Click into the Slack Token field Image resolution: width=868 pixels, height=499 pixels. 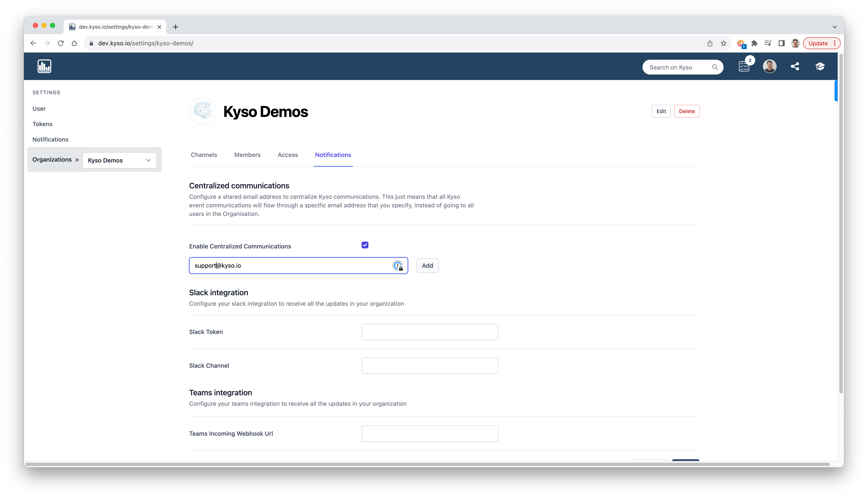(x=430, y=332)
